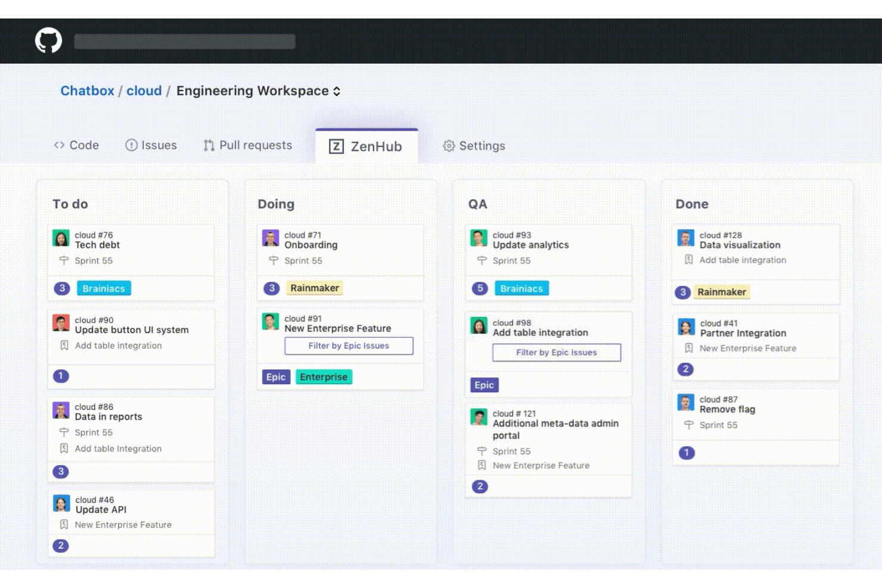Click the ZenHub Z logo icon

click(x=336, y=147)
